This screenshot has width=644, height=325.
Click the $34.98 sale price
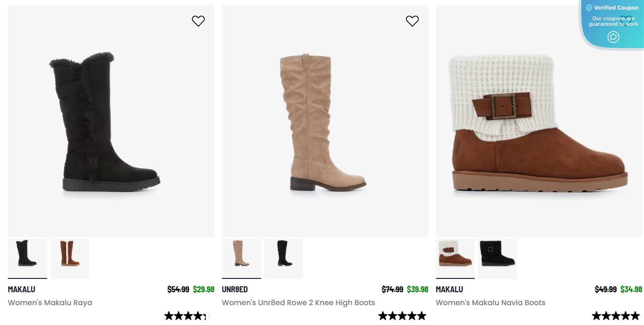(631, 289)
